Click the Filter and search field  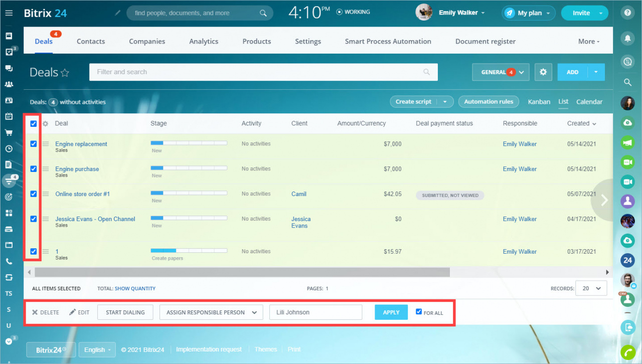[263, 72]
